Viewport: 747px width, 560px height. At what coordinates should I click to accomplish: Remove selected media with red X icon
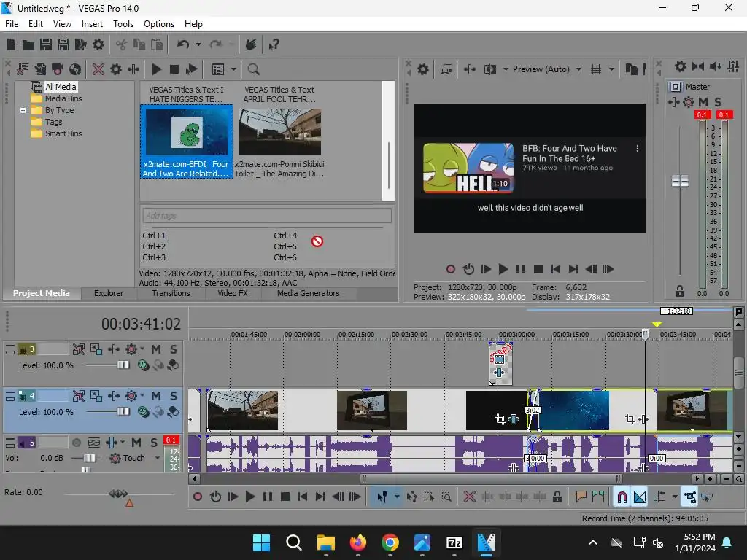[x=98, y=69]
